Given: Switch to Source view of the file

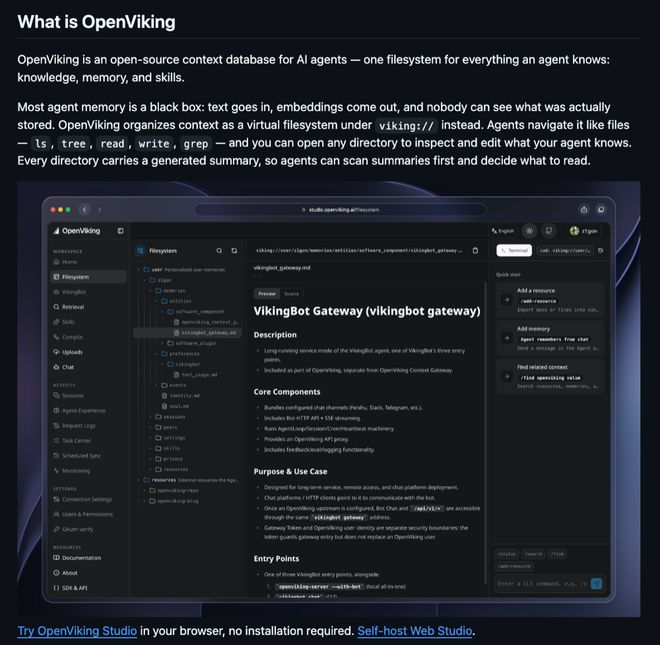Looking at the screenshot, I should pyautogui.click(x=291, y=294).
